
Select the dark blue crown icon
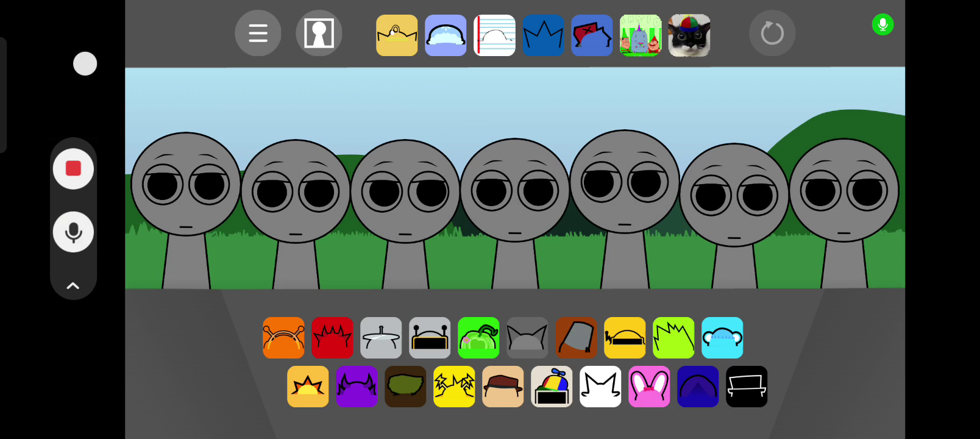point(543,35)
